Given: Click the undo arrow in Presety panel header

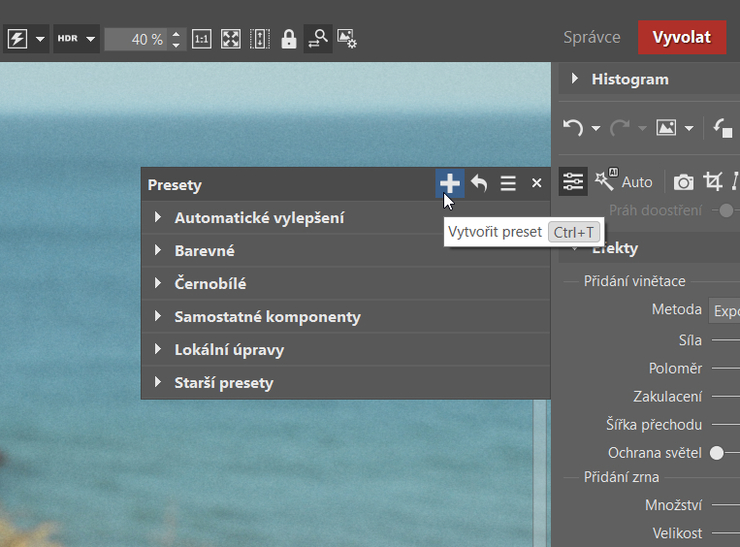Looking at the screenshot, I should click(480, 184).
